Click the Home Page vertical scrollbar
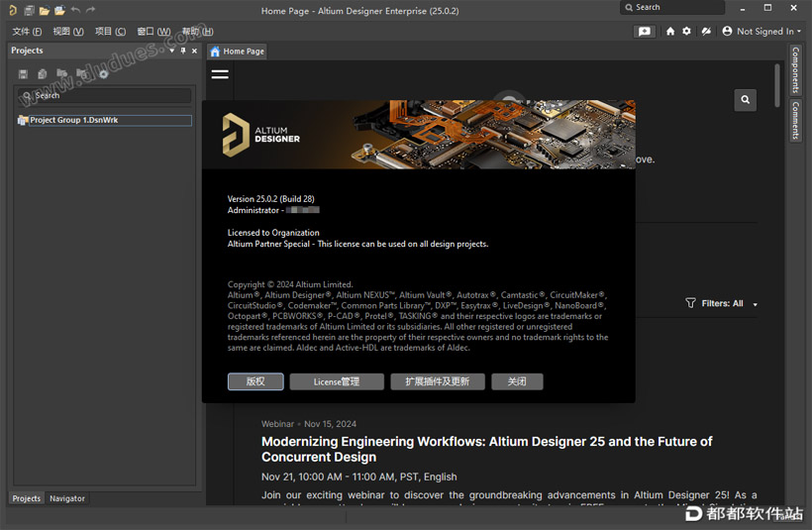812x530 pixels. tap(776, 85)
